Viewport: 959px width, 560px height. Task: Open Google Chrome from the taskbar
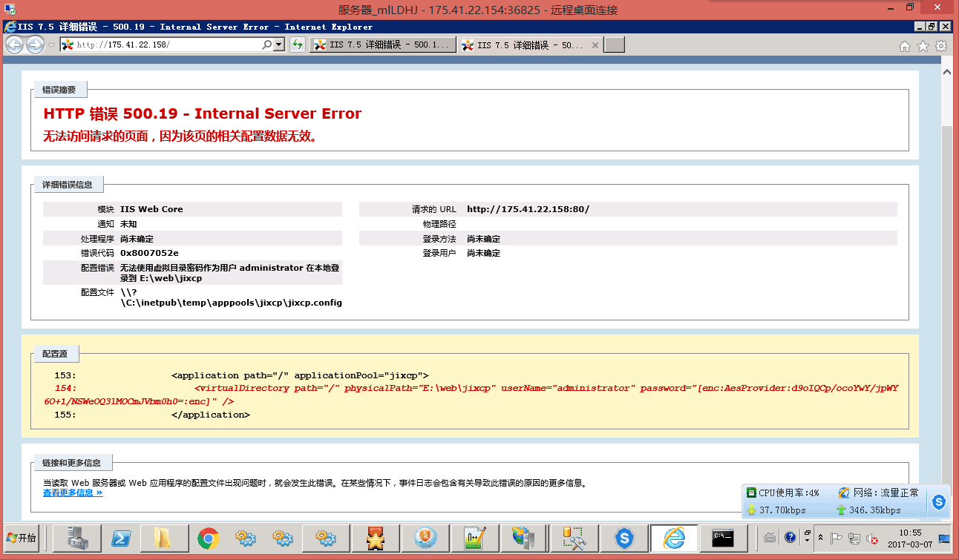(208, 538)
